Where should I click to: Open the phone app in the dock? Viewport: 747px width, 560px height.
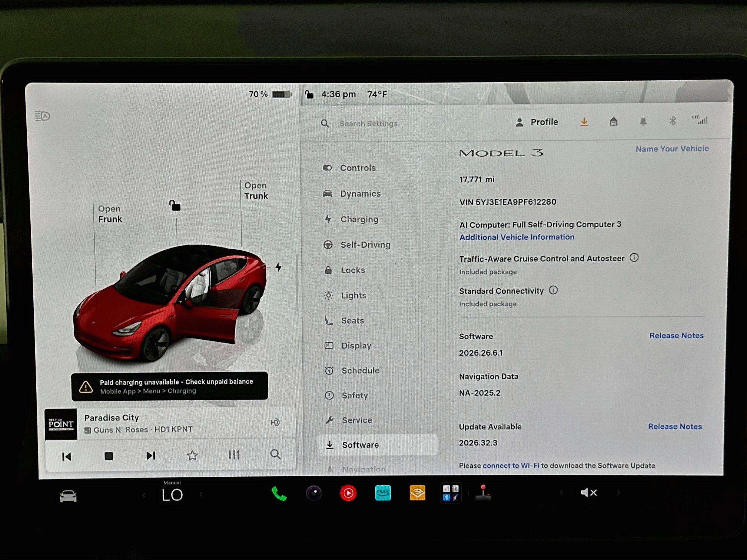(x=279, y=493)
